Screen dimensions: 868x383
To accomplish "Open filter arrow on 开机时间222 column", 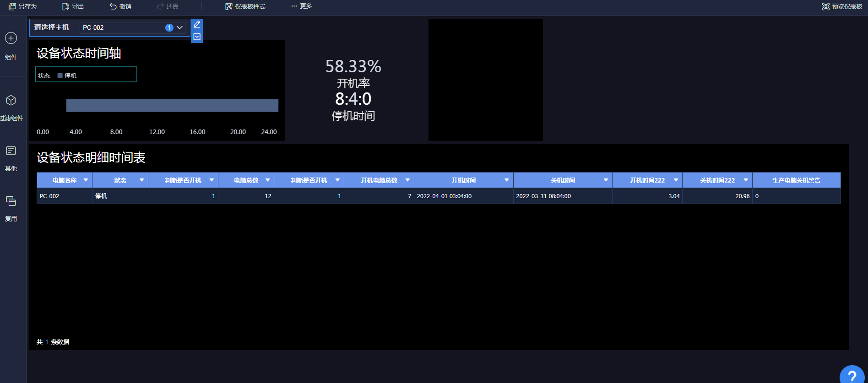I will click(x=676, y=180).
